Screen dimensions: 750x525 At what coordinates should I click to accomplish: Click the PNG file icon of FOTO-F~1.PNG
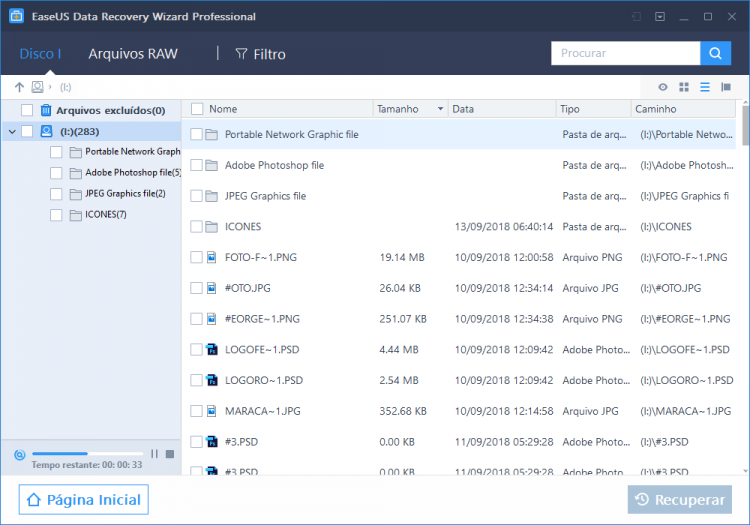click(211, 257)
